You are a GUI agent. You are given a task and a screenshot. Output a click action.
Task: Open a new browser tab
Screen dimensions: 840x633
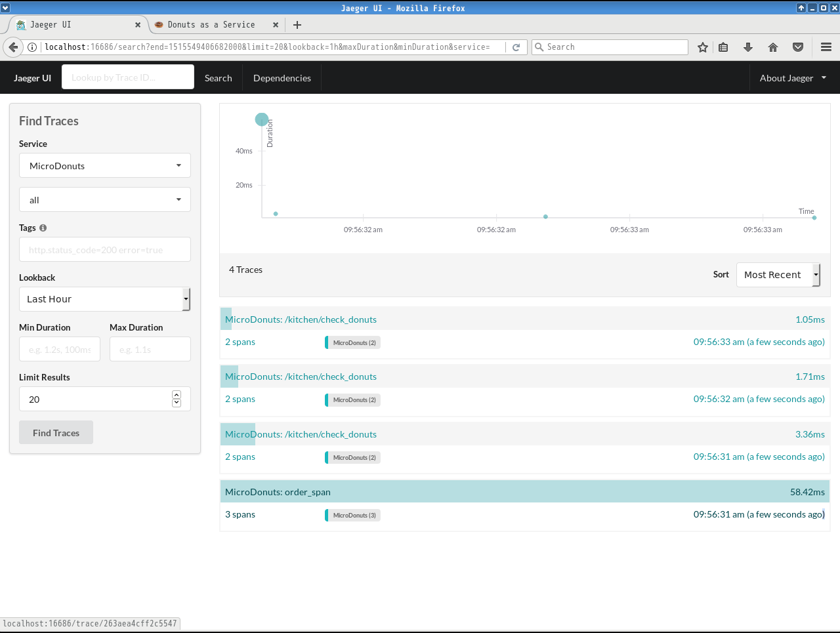tap(297, 25)
